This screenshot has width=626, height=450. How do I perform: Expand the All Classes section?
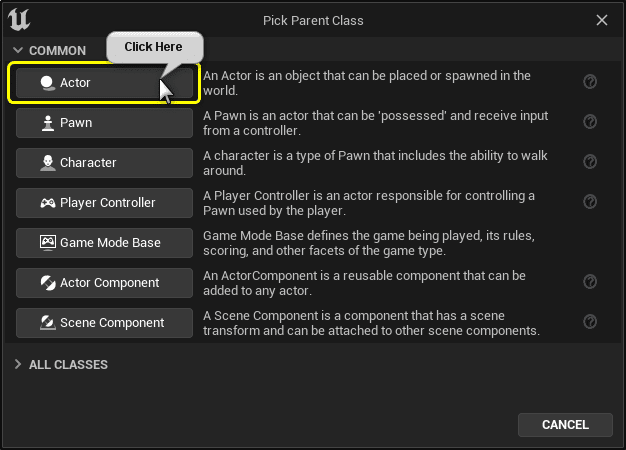[18, 365]
